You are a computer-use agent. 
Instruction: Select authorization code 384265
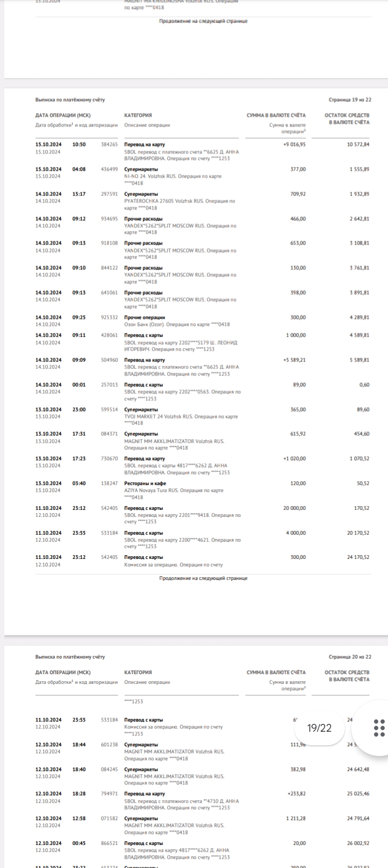click(x=109, y=144)
